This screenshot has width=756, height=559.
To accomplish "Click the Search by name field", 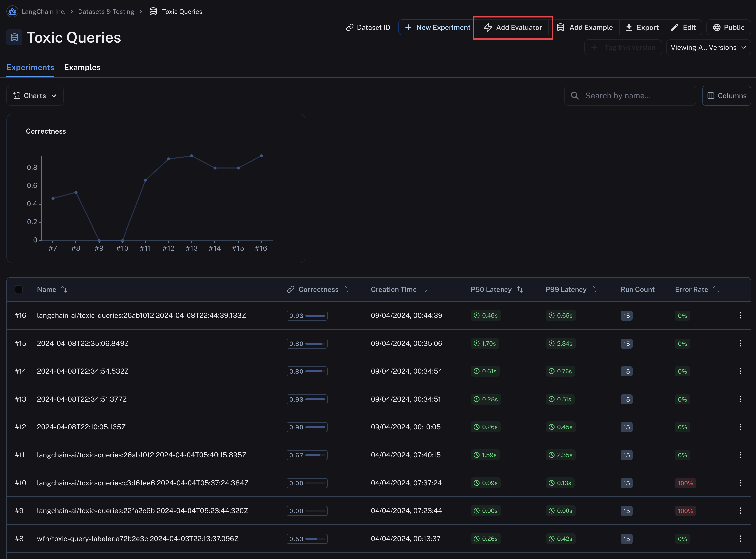I will click(630, 96).
